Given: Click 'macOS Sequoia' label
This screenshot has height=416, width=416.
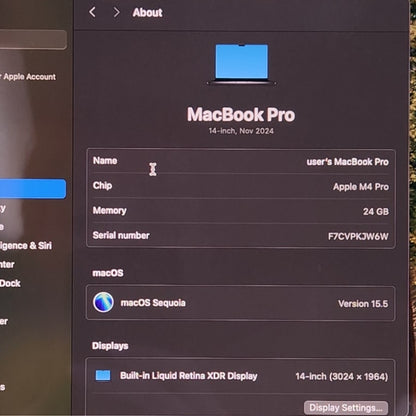Looking at the screenshot, I should [153, 303].
